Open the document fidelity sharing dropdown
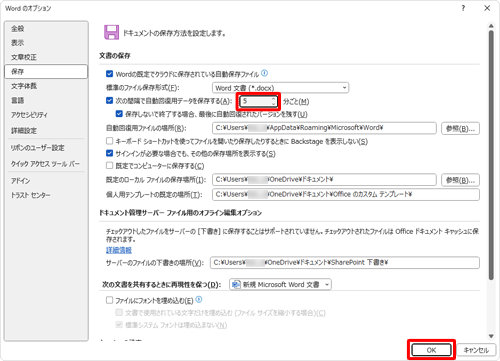 point(280,285)
